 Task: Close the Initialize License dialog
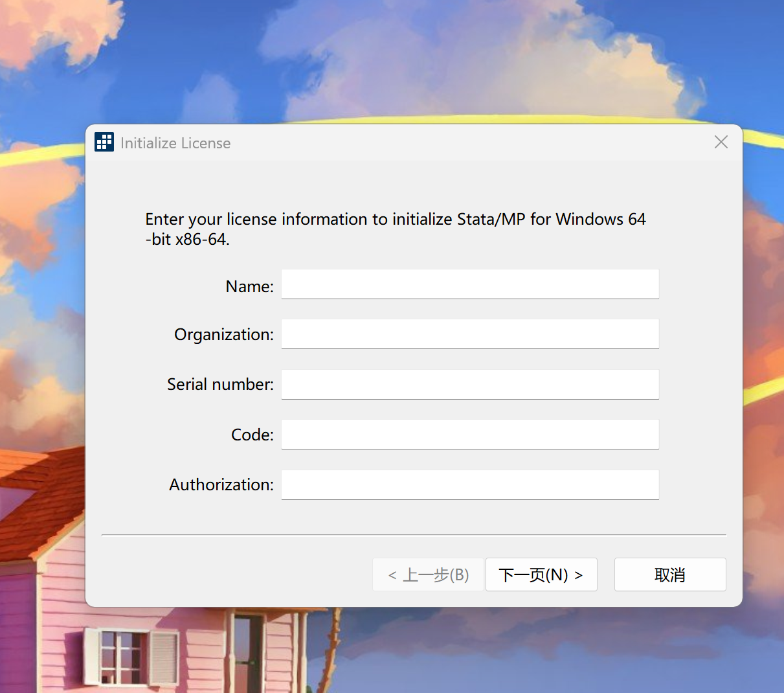pos(721,142)
